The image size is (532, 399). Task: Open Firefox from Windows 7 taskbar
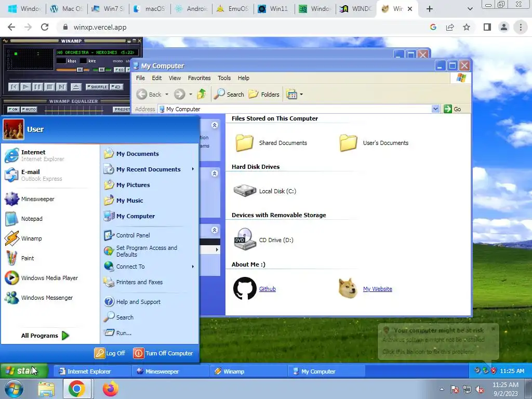[111, 389]
